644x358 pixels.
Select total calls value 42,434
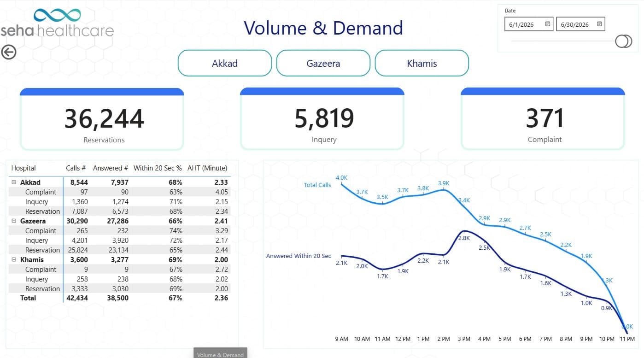click(x=77, y=298)
